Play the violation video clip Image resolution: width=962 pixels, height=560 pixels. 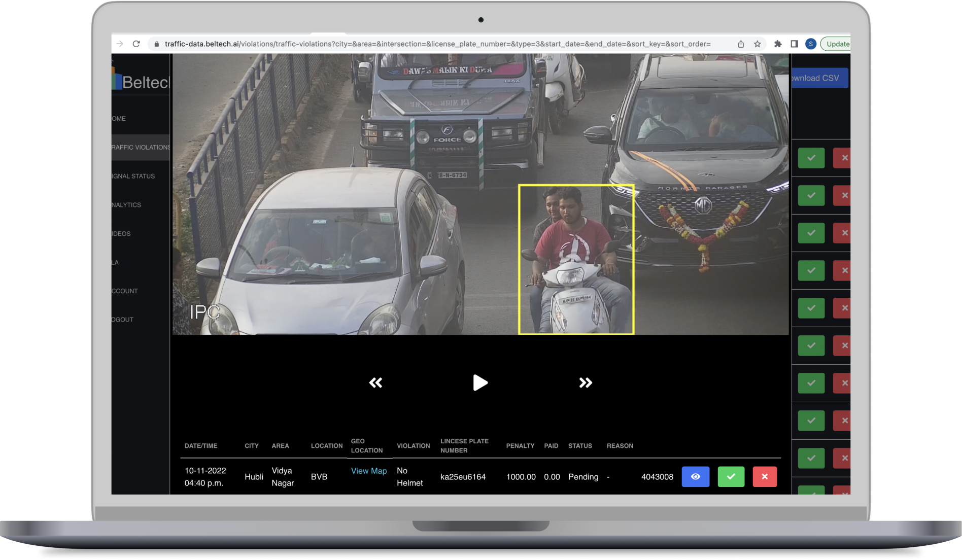coord(480,382)
